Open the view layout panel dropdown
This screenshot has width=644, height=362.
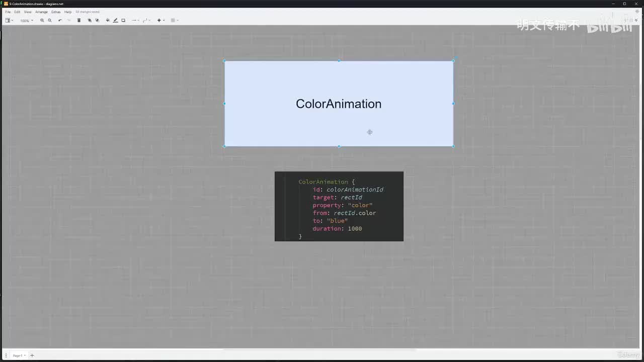(9, 21)
